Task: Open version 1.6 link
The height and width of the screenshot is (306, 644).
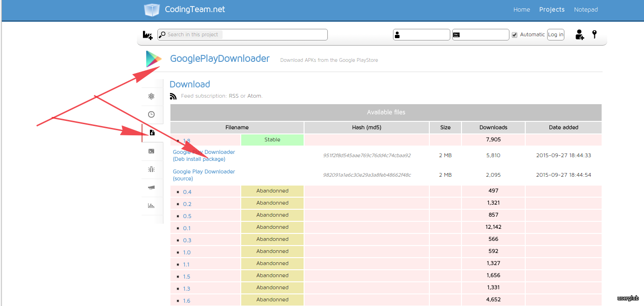Action: tap(186, 301)
